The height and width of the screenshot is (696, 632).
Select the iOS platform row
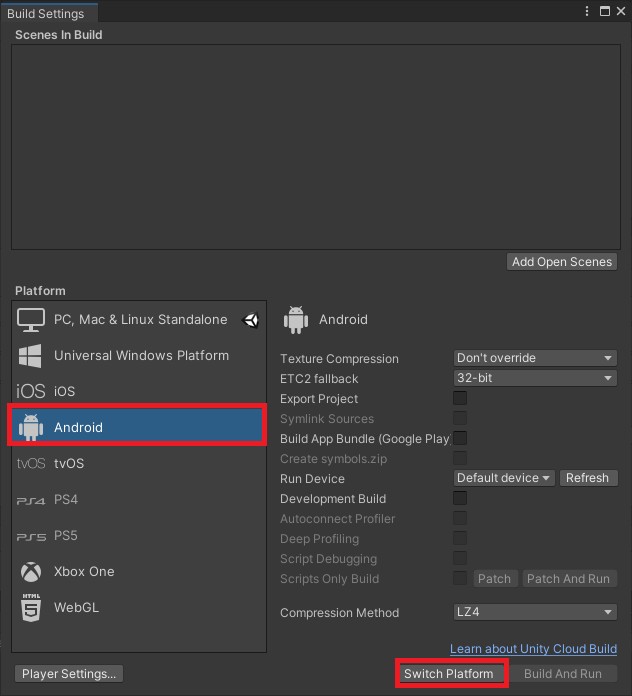pyautogui.click(x=139, y=391)
